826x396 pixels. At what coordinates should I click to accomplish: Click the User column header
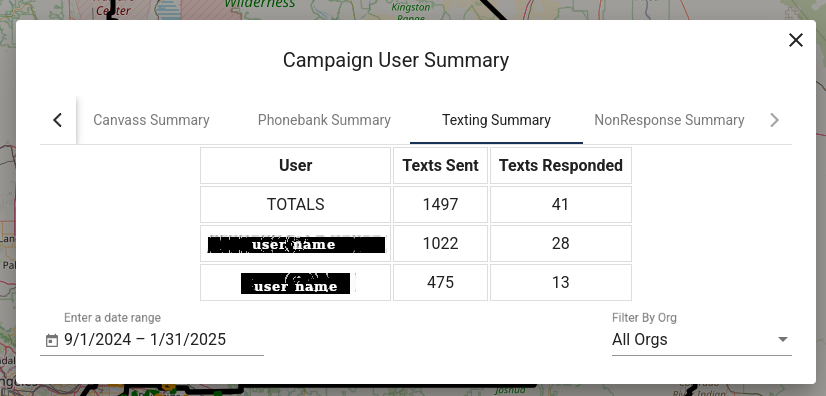(296, 165)
